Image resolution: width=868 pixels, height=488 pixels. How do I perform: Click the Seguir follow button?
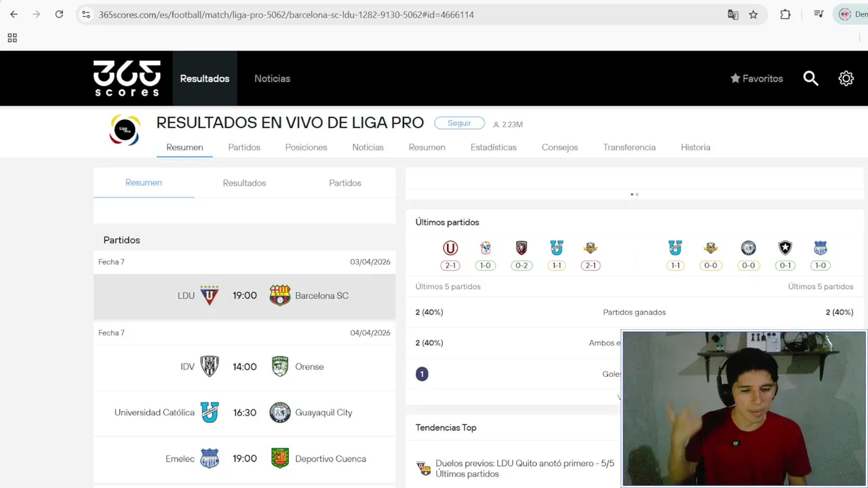tap(459, 123)
